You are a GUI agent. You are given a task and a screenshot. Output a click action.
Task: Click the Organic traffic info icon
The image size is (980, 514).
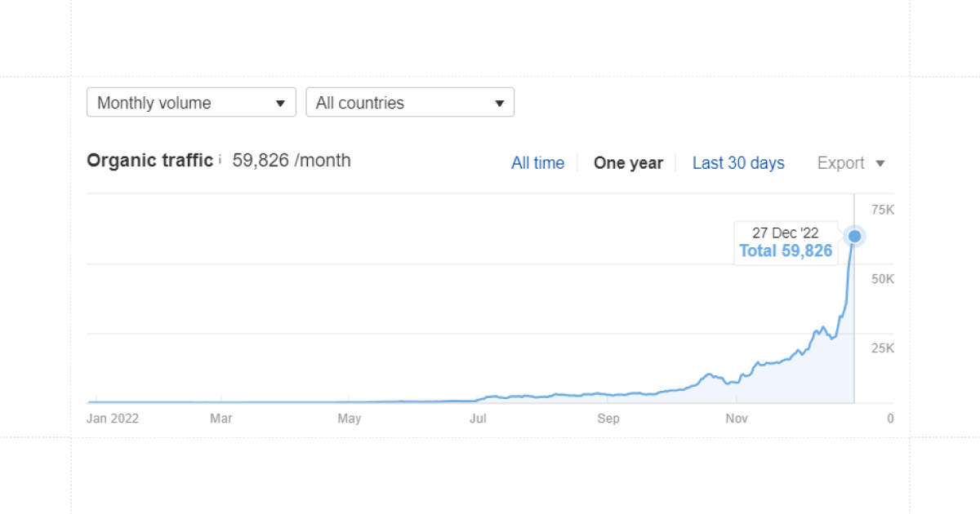[x=220, y=161]
